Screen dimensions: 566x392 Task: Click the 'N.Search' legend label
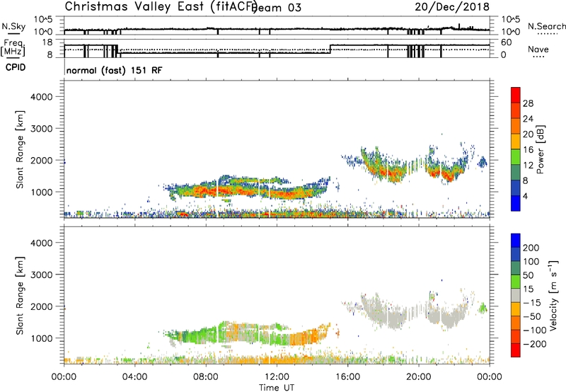point(546,26)
